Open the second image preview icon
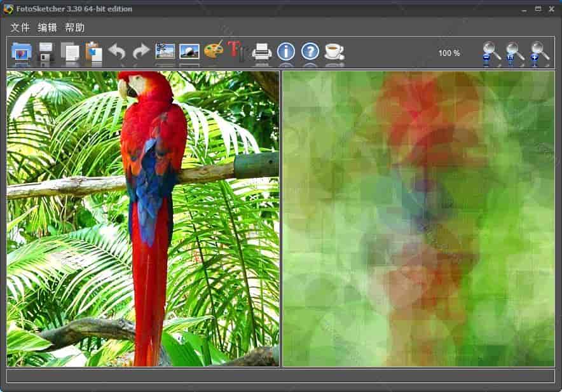562x392 pixels. point(188,53)
